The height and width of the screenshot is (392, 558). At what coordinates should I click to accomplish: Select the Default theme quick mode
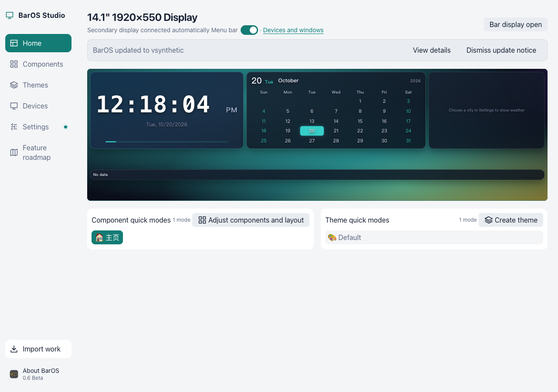pos(434,237)
